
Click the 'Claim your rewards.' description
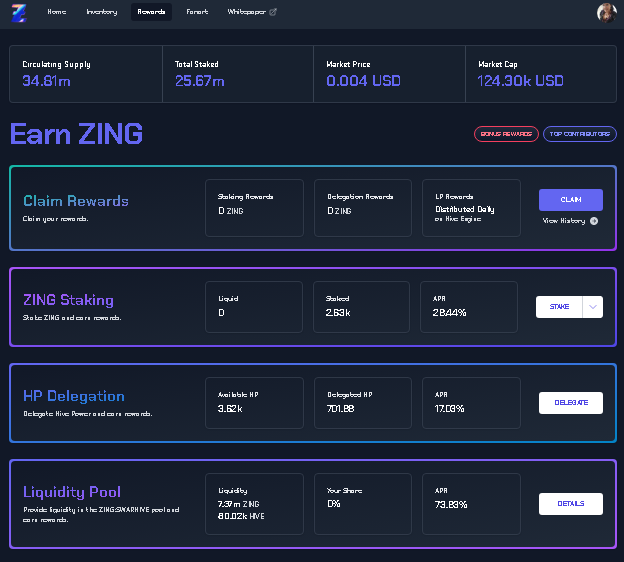[55, 219]
